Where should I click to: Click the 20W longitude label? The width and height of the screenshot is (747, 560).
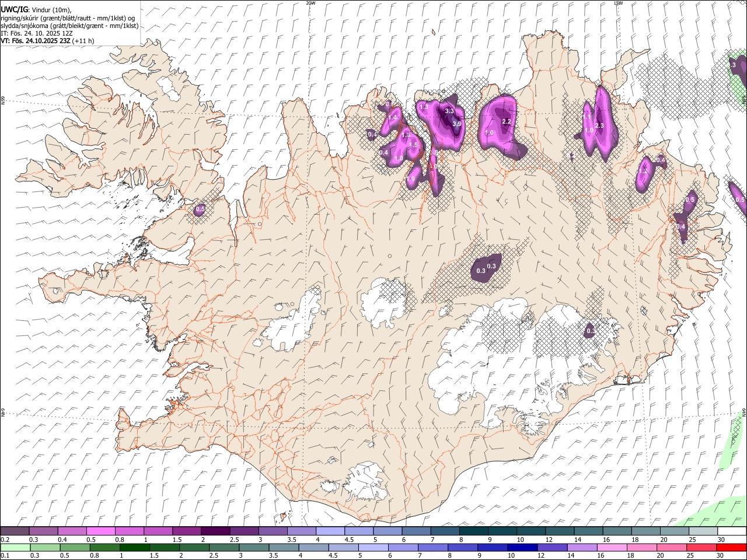[311, 3]
